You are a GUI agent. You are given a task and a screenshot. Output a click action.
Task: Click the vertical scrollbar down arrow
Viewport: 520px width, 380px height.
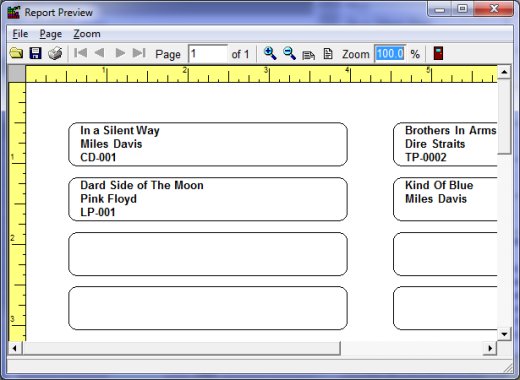pyautogui.click(x=504, y=334)
